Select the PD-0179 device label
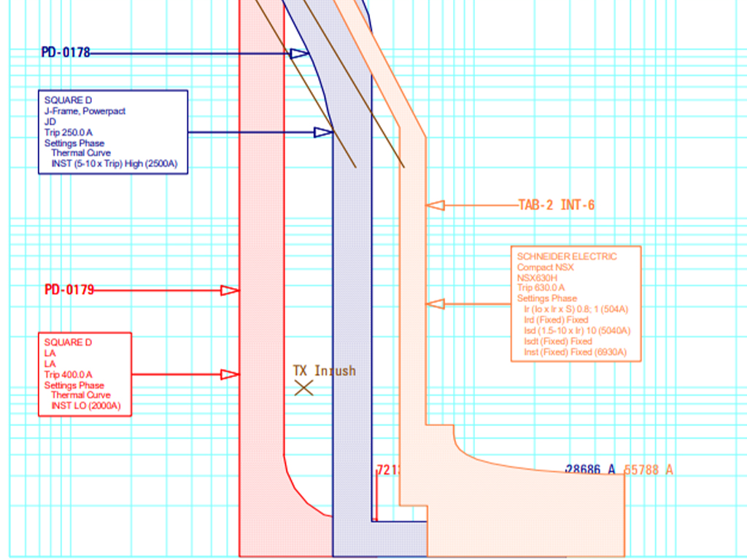 tap(69, 290)
